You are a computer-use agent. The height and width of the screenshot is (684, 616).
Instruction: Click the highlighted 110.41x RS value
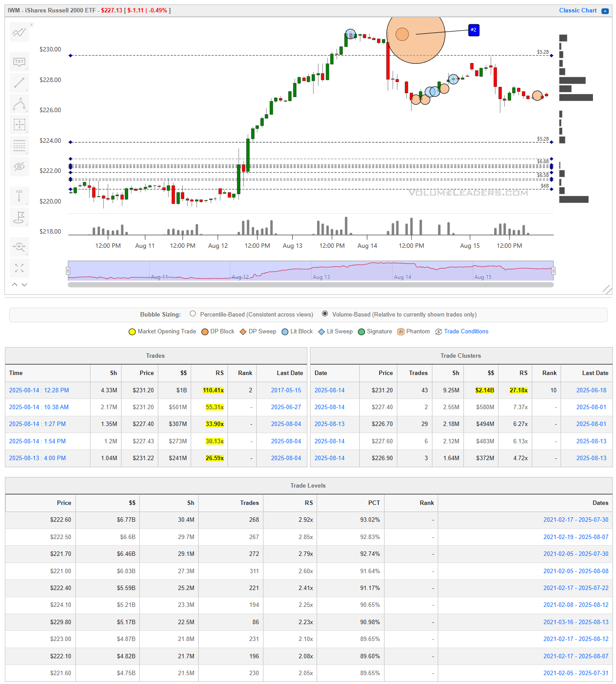pyautogui.click(x=213, y=391)
